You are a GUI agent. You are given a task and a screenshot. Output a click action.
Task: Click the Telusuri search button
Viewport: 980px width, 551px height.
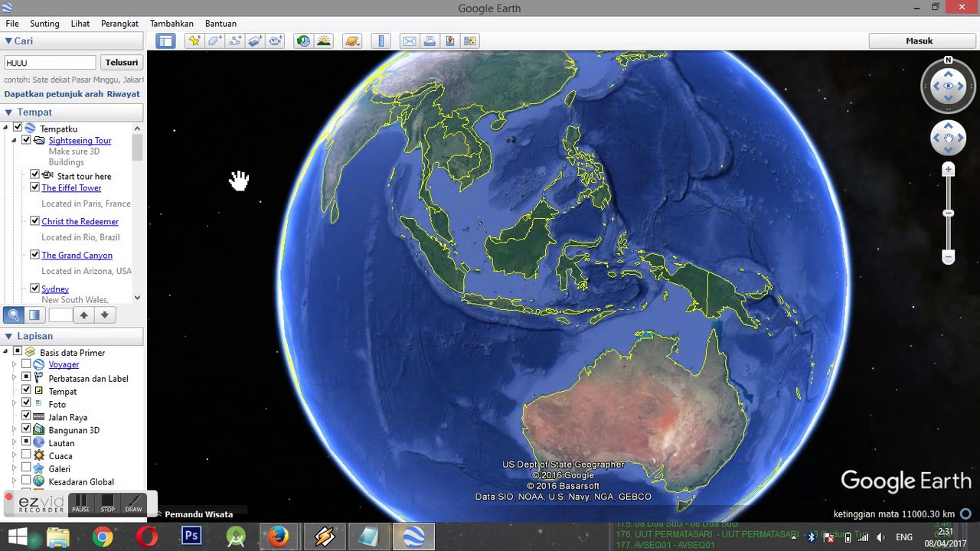point(122,63)
